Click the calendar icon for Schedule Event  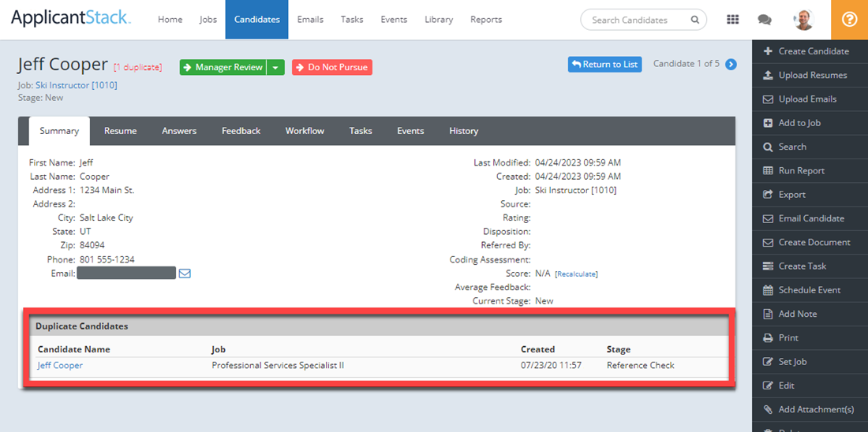768,290
